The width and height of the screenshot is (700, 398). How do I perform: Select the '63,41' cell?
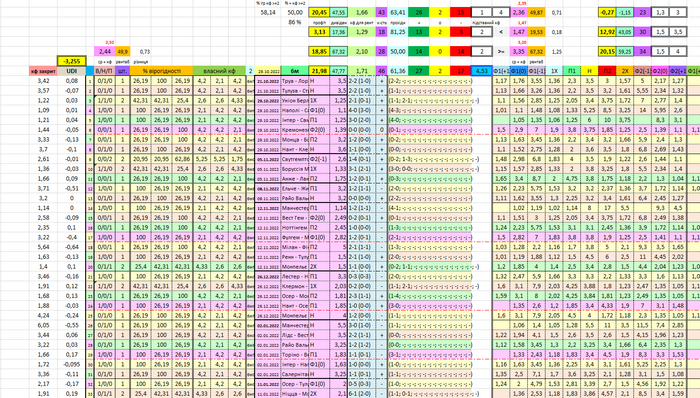[x=398, y=12]
